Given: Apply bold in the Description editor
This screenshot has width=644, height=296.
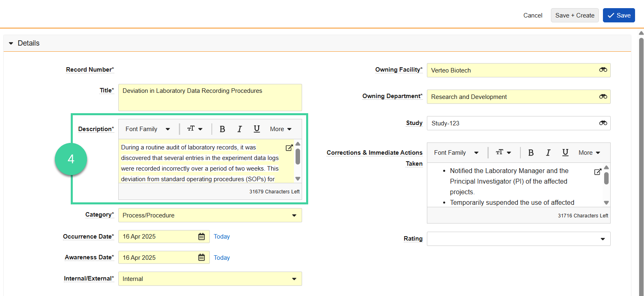Looking at the screenshot, I should tap(222, 129).
